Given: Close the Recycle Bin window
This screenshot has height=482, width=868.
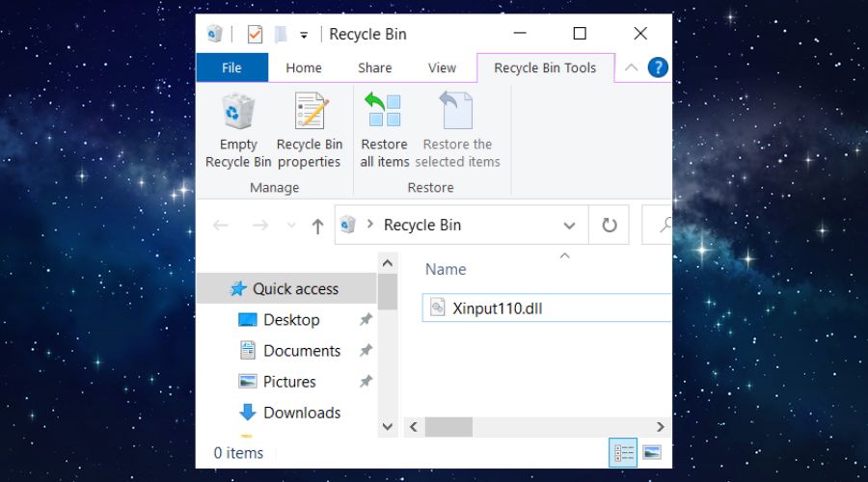Looking at the screenshot, I should click(640, 33).
